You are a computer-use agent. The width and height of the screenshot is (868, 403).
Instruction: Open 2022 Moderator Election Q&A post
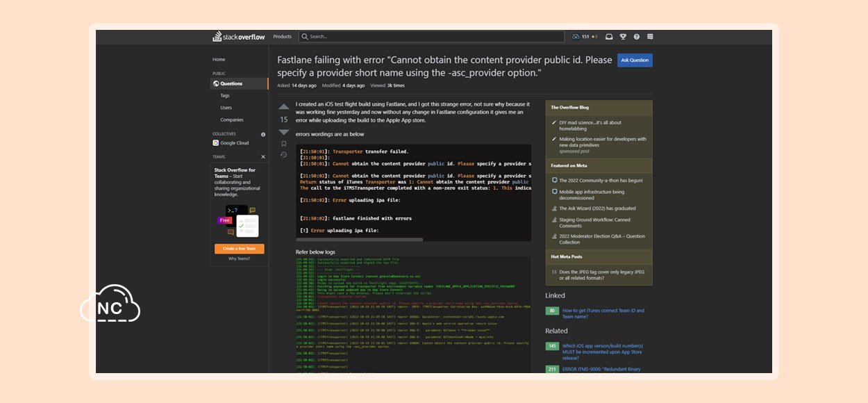(x=602, y=239)
